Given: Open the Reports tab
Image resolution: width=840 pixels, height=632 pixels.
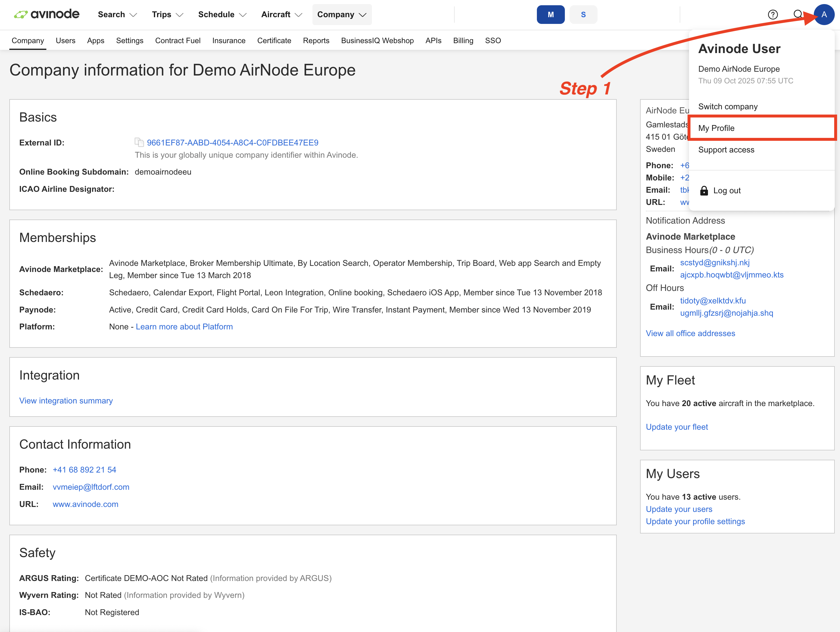Looking at the screenshot, I should pos(316,41).
